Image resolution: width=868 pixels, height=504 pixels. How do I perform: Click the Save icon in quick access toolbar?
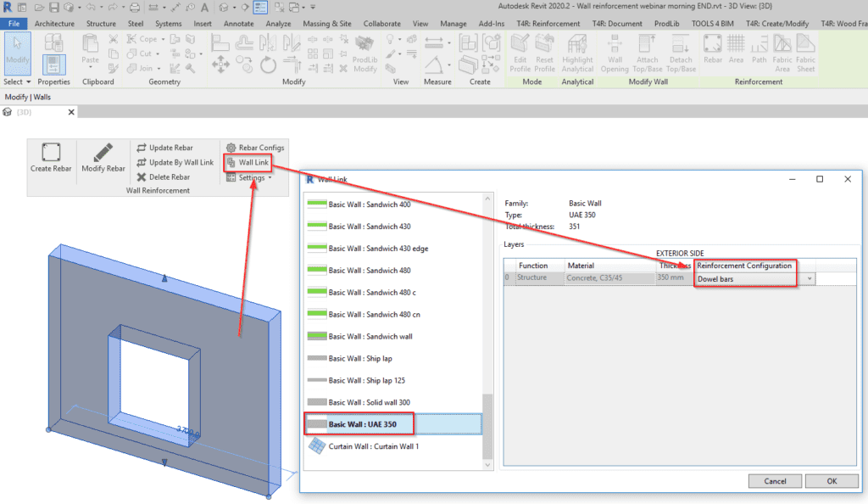click(53, 7)
